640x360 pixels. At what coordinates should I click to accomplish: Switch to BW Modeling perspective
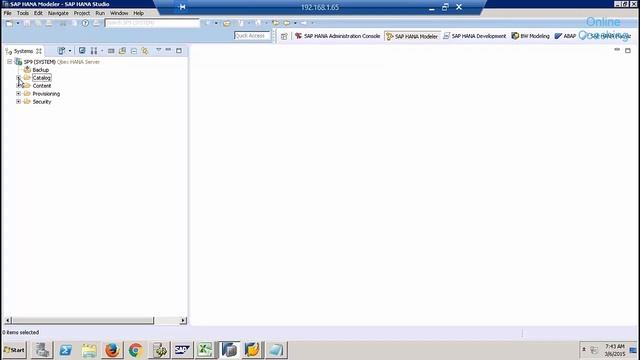pos(531,36)
